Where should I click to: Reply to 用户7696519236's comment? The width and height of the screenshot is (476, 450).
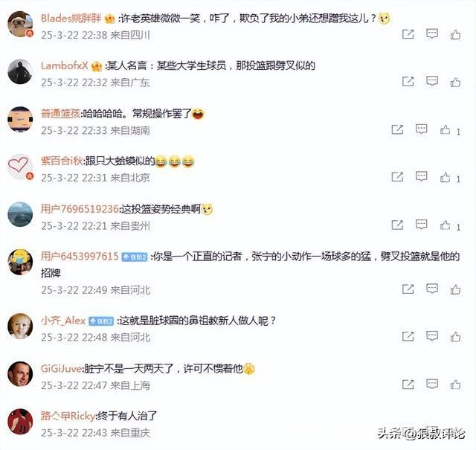click(421, 225)
